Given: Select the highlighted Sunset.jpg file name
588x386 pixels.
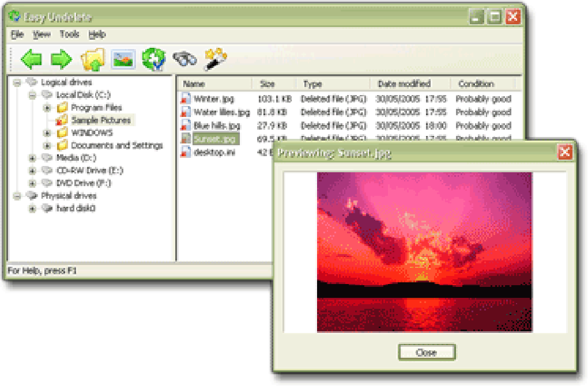Looking at the screenshot, I should (215, 139).
